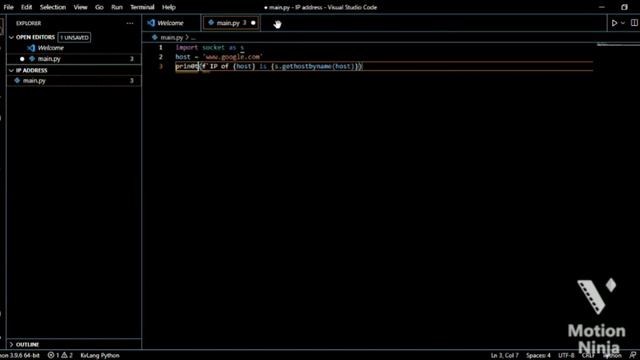The height and width of the screenshot is (360, 640).
Task: Click the '1 UNSAVED' badge
Action: click(74, 37)
